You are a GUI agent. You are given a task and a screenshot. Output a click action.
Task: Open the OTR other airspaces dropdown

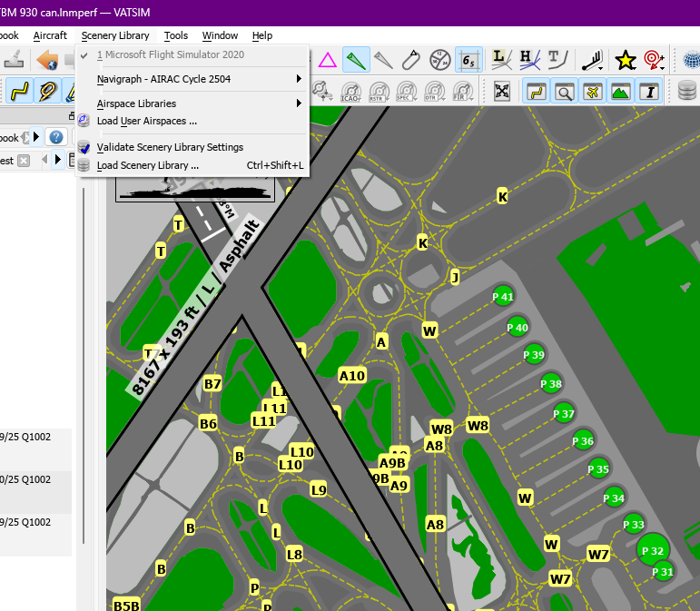434,92
